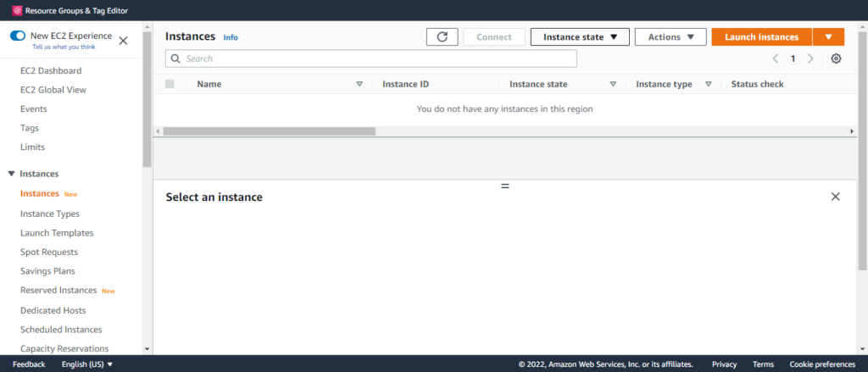Open Limits in sidebar
Screen dimensions: 868x372
(x=32, y=147)
